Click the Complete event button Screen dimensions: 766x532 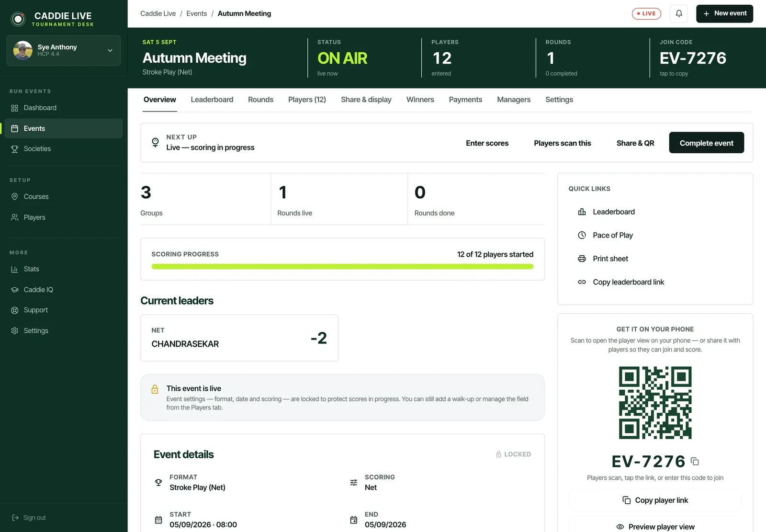pos(707,143)
